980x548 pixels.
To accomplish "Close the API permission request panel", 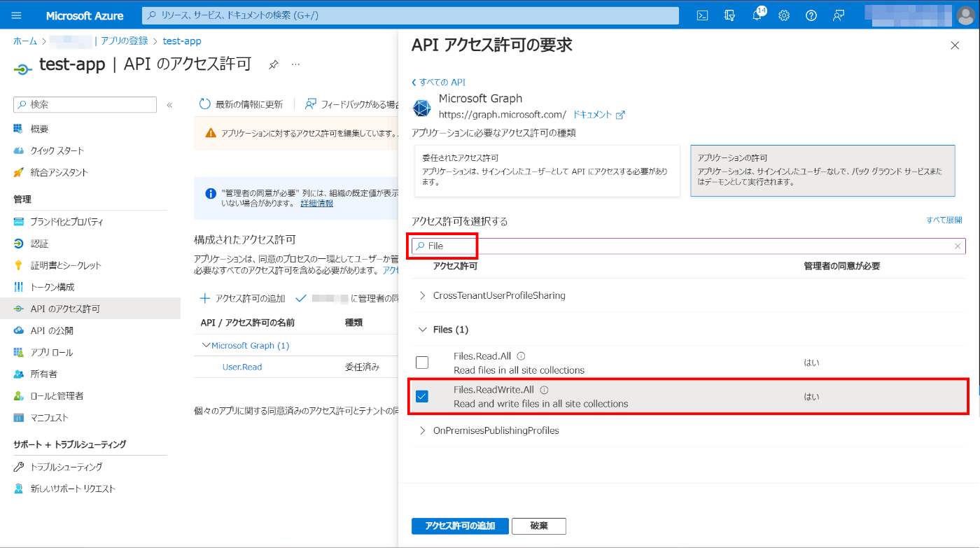I will pos(955,45).
